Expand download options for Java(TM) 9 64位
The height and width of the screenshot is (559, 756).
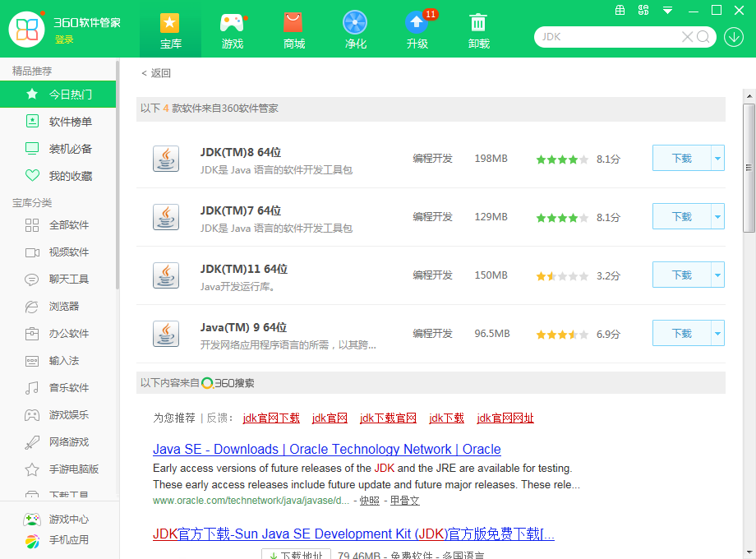tap(717, 334)
